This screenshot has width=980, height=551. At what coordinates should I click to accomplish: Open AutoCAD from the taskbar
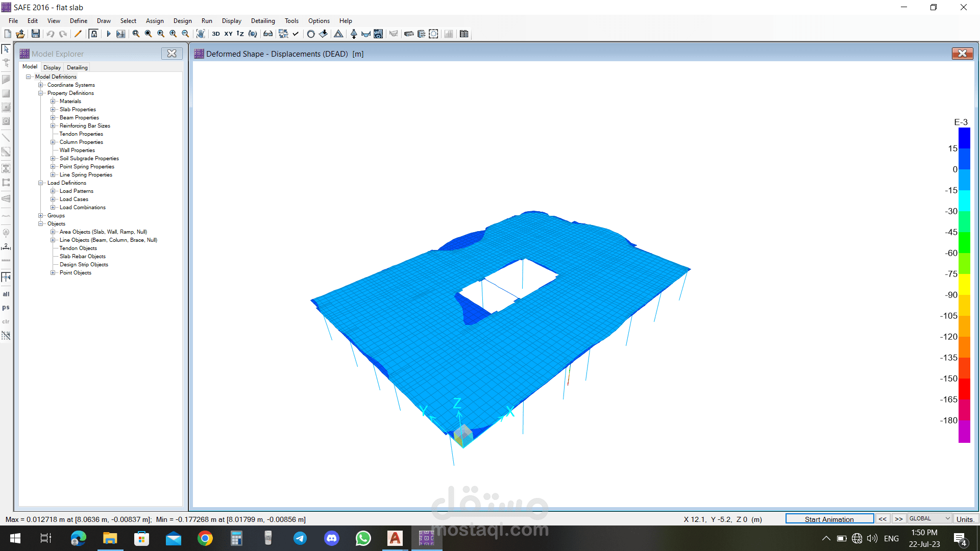(395, 538)
